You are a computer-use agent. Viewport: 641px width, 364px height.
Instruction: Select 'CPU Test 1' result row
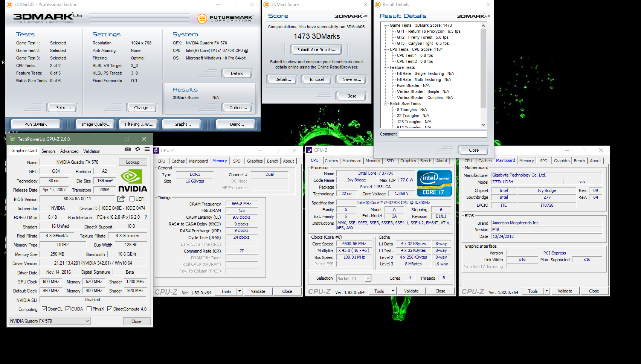[415, 55]
